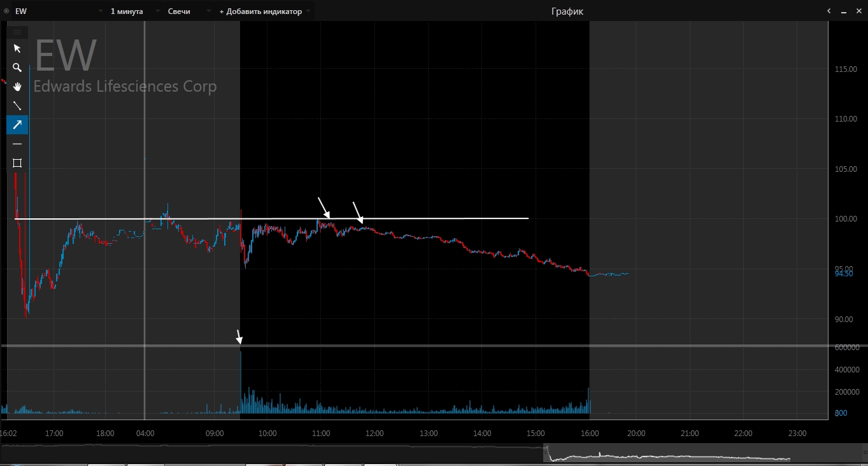This screenshot has height=466, width=868.
Task: Select the horizontal line tool
Action: click(17, 144)
